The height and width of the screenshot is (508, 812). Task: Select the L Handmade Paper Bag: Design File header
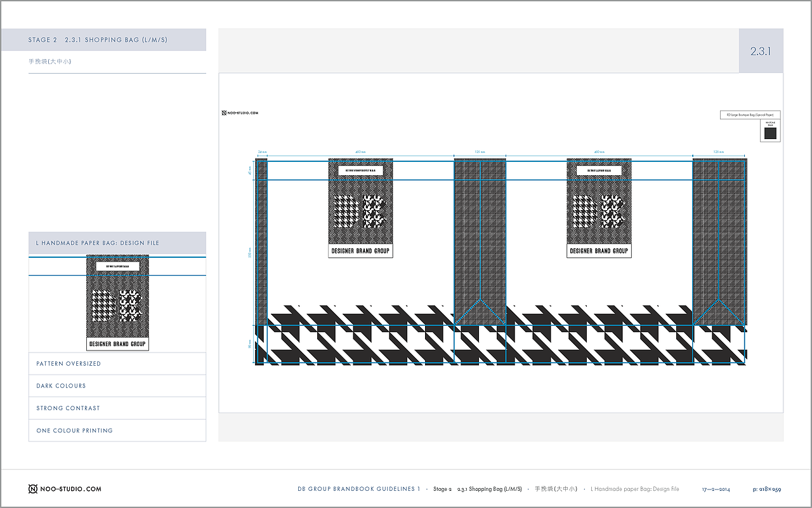[x=117, y=243]
